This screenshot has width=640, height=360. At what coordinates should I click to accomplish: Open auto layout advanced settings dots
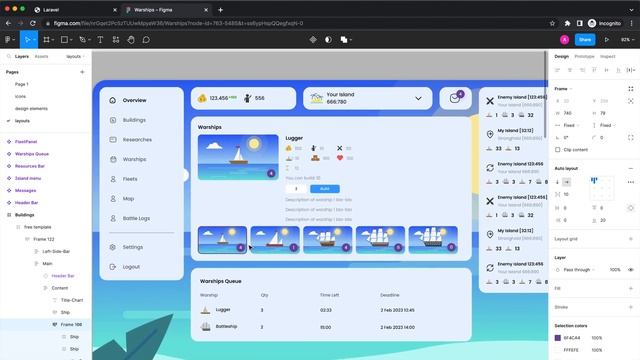point(631,182)
